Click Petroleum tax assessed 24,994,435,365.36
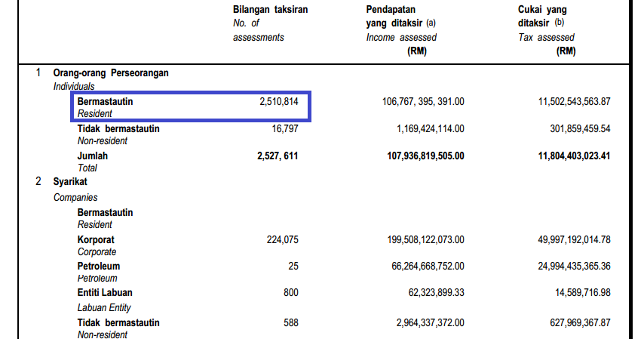644x339 pixels. [574, 267]
